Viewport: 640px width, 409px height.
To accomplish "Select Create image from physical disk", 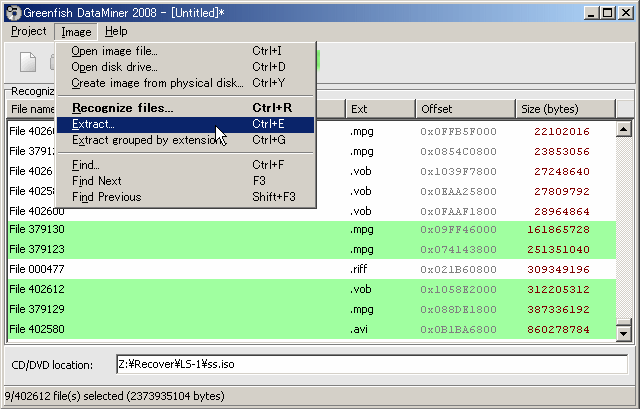I will 157,83.
